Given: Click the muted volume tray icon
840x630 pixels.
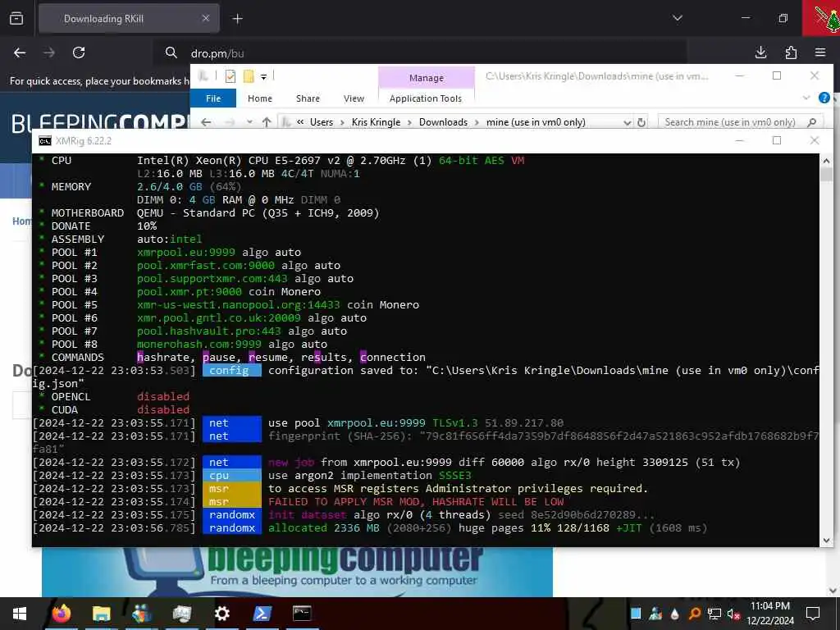Looking at the screenshot, I should click(x=733, y=614).
